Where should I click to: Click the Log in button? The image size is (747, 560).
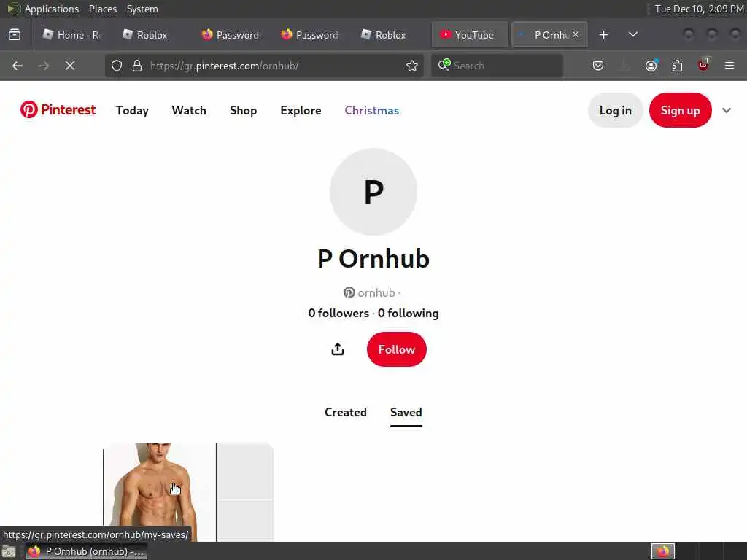pyautogui.click(x=615, y=111)
